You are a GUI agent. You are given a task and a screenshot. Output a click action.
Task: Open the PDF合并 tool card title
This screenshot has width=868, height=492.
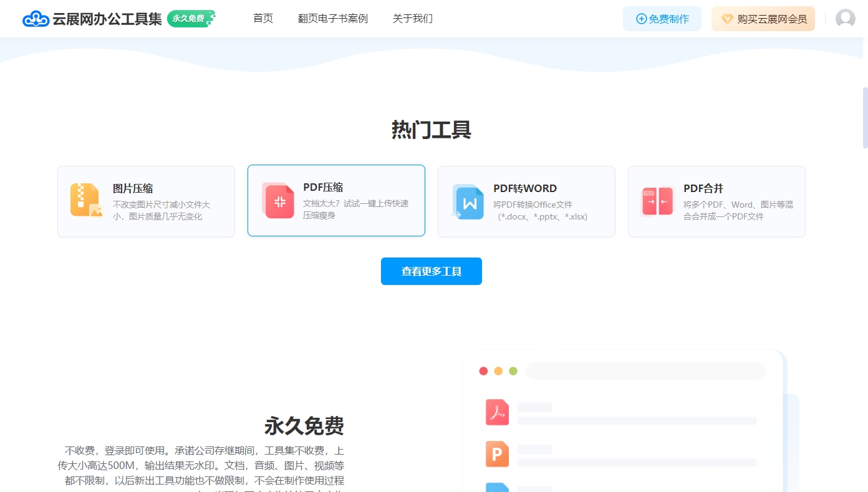(x=703, y=188)
